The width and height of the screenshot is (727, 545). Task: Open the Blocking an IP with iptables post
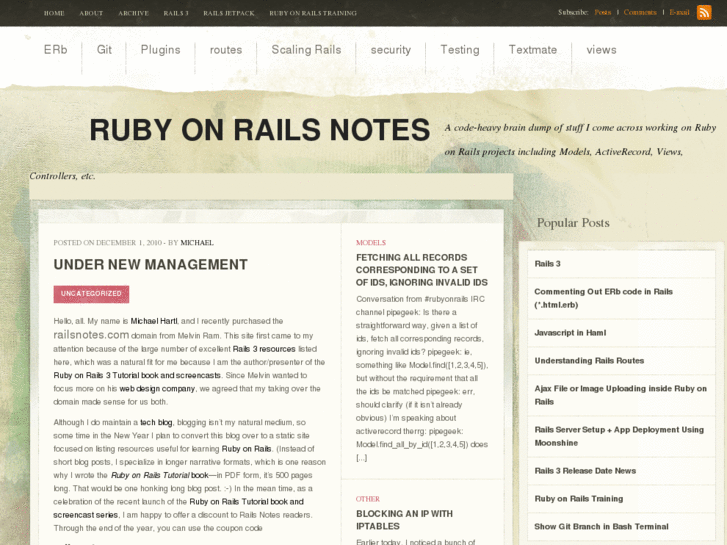point(404,520)
